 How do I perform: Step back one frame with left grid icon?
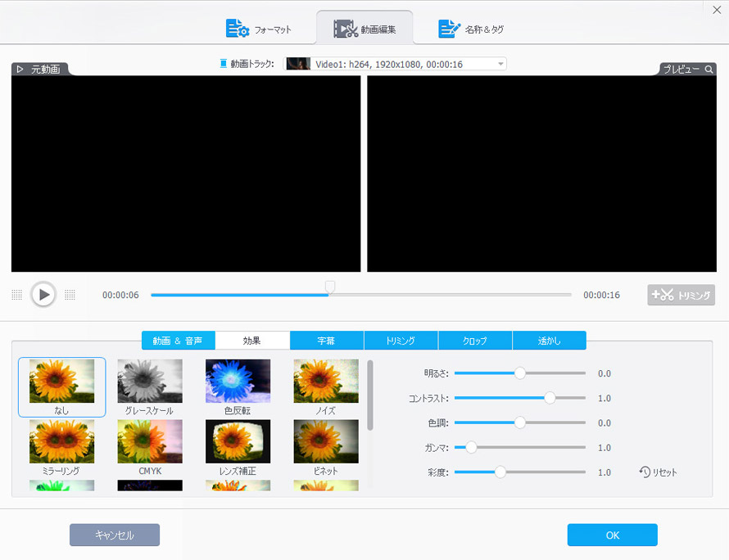16,295
